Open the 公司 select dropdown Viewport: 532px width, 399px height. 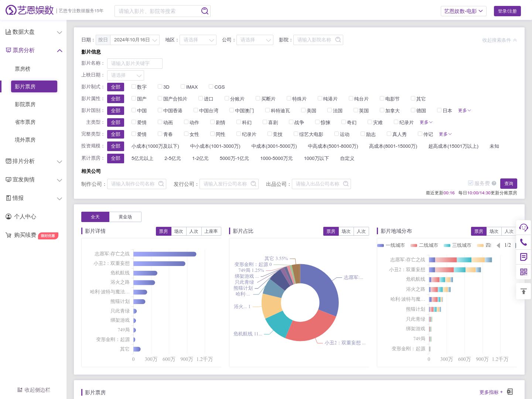tap(255, 40)
